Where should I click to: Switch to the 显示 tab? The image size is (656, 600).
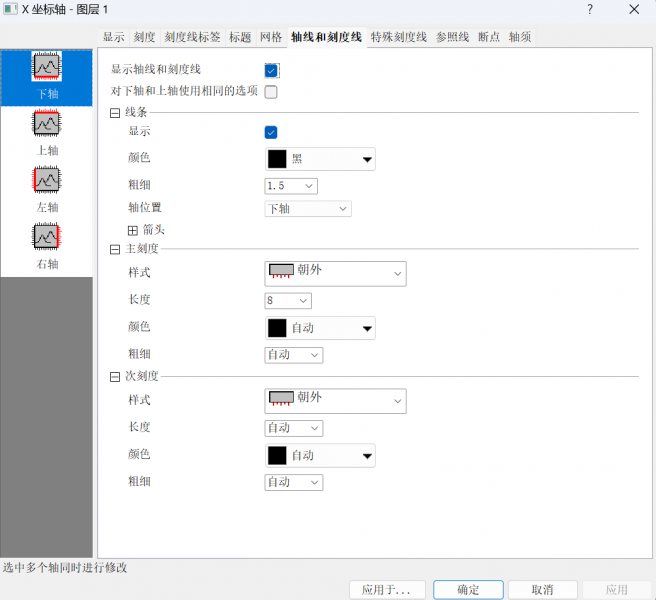114,37
